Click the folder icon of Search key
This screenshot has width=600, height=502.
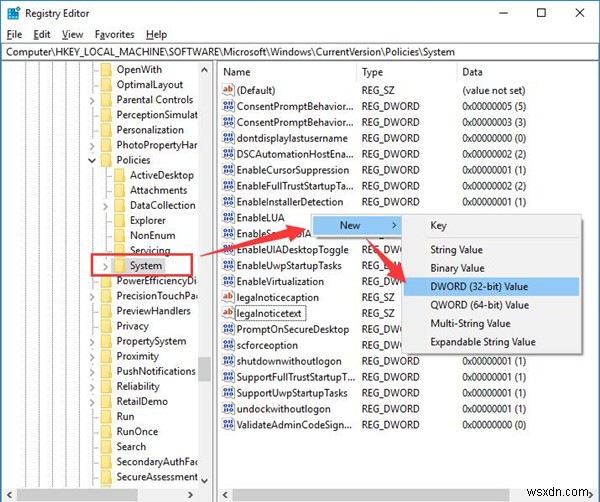coord(106,447)
